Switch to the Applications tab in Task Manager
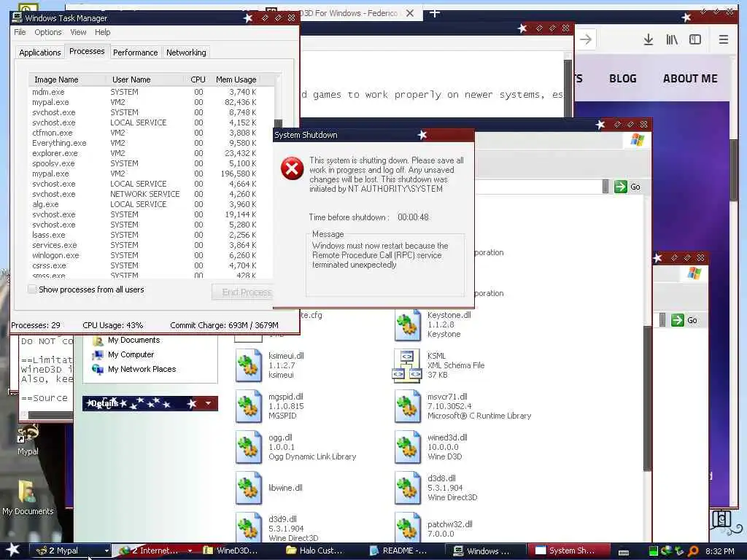This screenshot has height=560, width=747. point(40,52)
